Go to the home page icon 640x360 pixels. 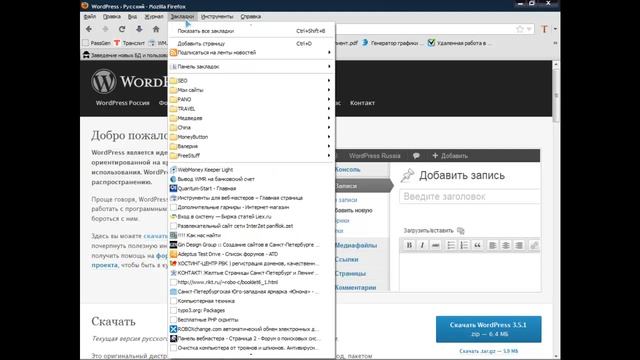(x=156, y=29)
